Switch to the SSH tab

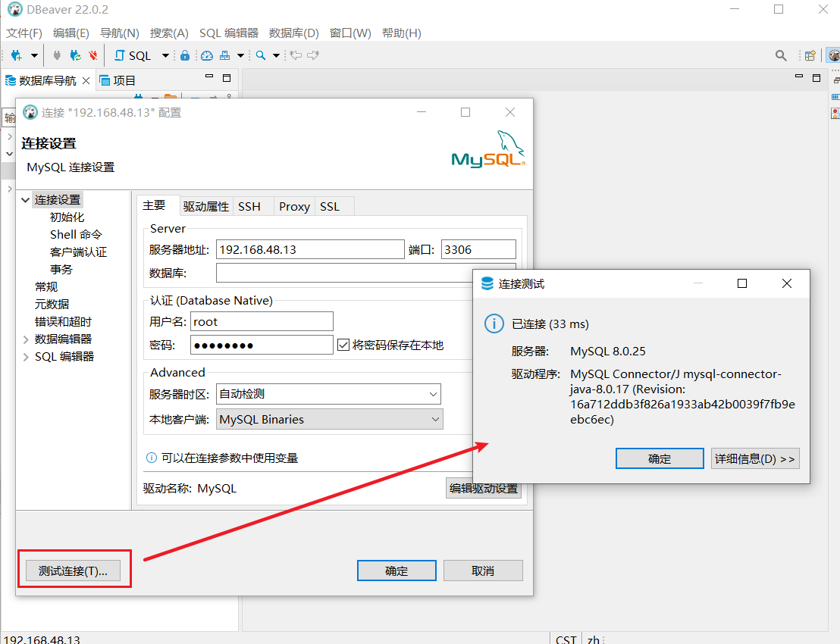point(249,207)
